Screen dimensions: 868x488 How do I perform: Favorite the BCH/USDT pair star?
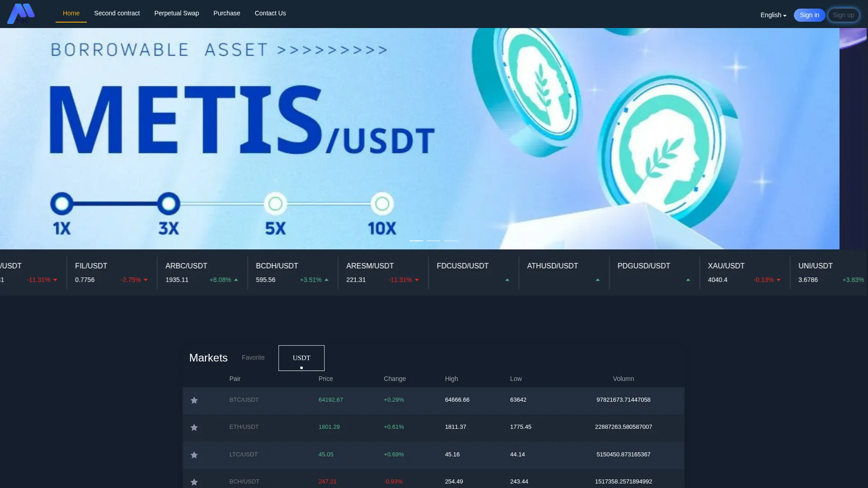194,482
